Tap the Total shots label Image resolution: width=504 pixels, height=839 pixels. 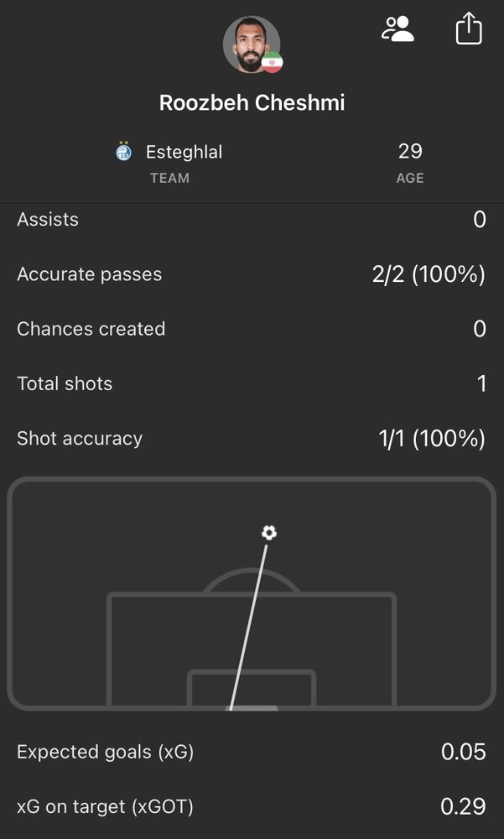[65, 383]
